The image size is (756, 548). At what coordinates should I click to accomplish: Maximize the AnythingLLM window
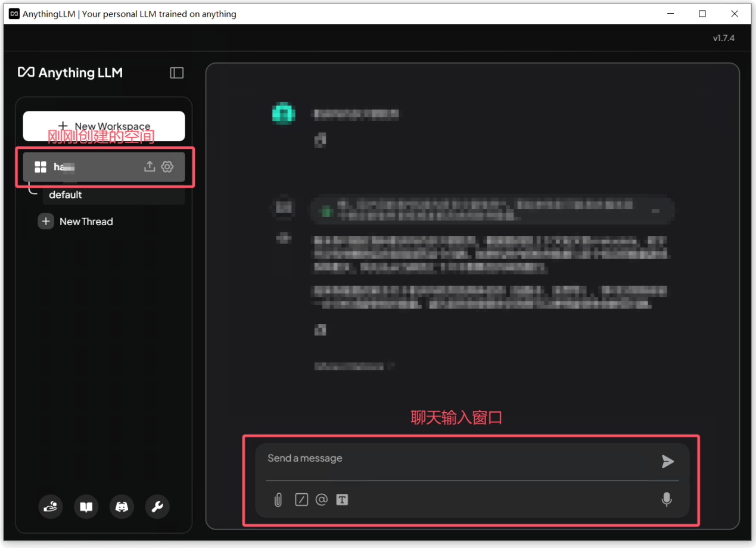[702, 14]
